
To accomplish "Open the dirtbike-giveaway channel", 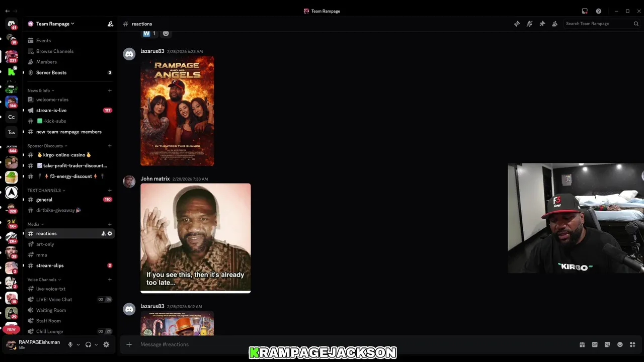I will click(69, 210).
